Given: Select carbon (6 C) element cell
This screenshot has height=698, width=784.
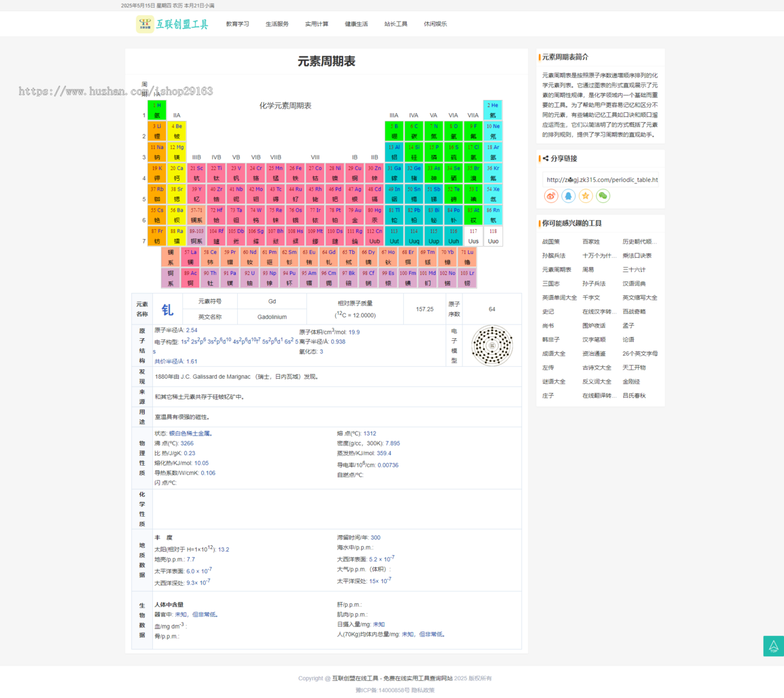Looking at the screenshot, I should pyautogui.click(x=414, y=131).
